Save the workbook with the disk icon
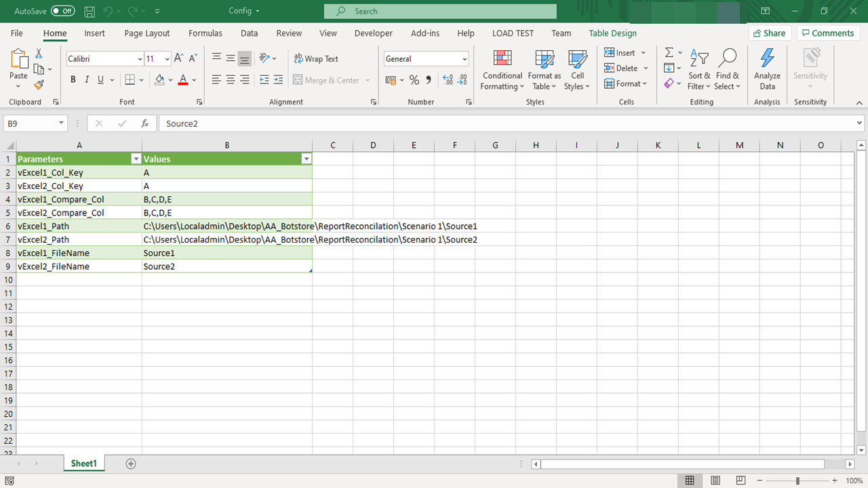The height and width of the screenshot is (488, 868). click(x=90, y=11)
